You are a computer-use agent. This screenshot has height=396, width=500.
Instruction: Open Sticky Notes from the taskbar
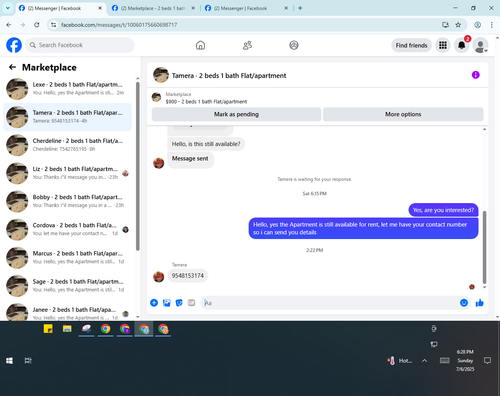(x=48, y=329)
